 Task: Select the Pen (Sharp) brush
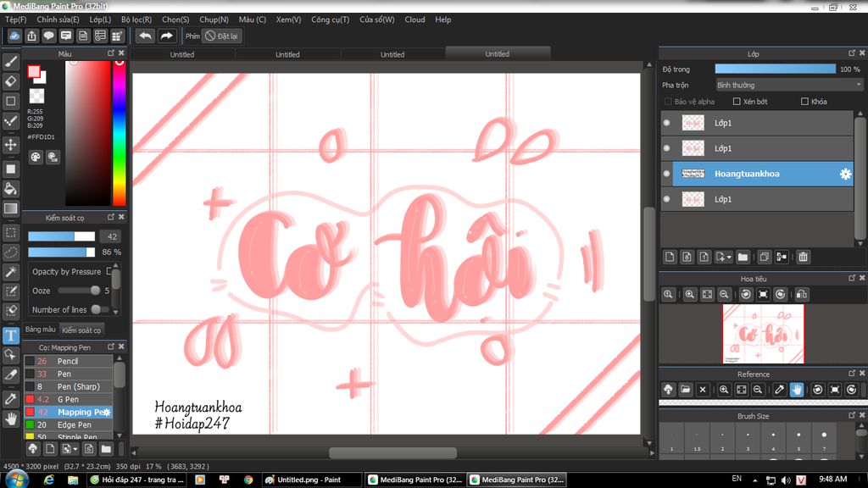(x=68, y=386)
